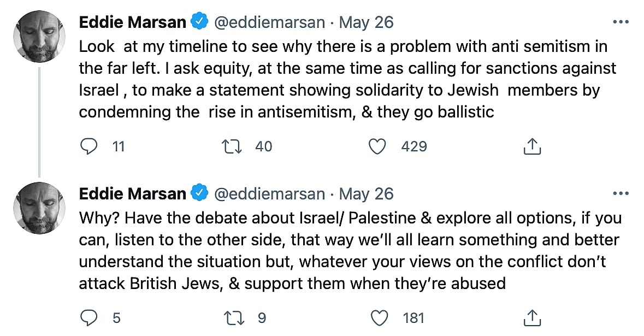Open Eddie Marsan's avatar on first tweet

click(x=39, y=36)
